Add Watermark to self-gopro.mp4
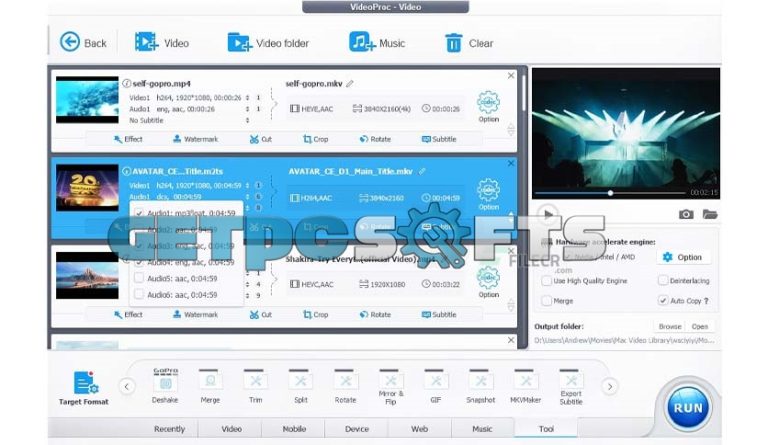The width and height of the screenshot is (768, 445). click(195, 139)
